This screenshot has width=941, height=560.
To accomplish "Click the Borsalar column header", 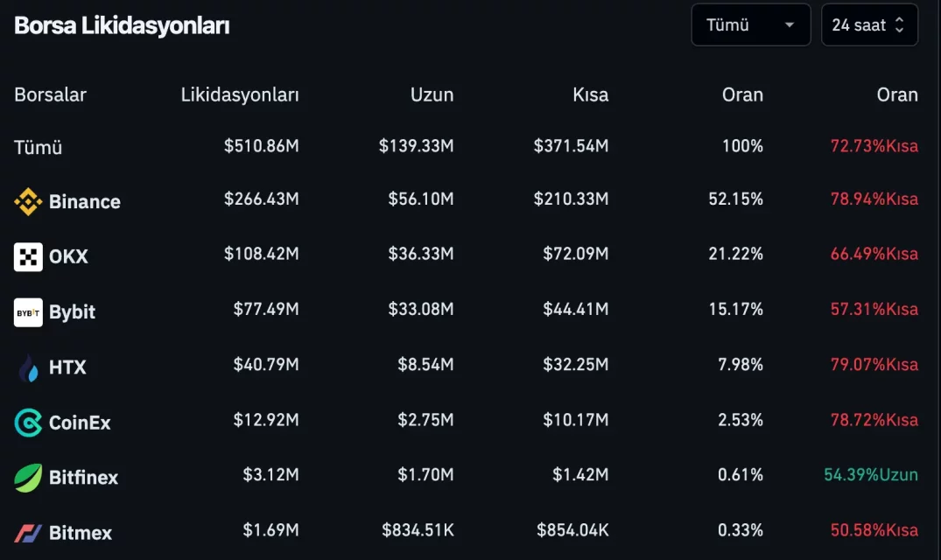I will coord(50,94).
